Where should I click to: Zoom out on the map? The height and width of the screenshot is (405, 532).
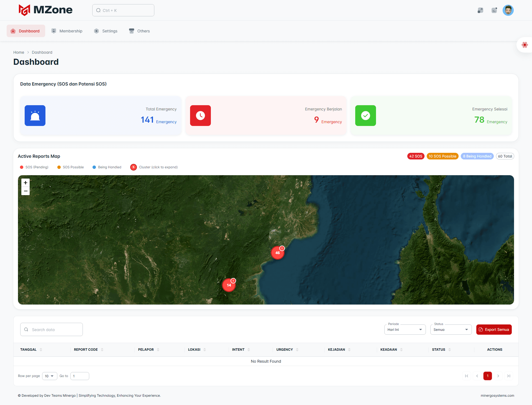25,191
